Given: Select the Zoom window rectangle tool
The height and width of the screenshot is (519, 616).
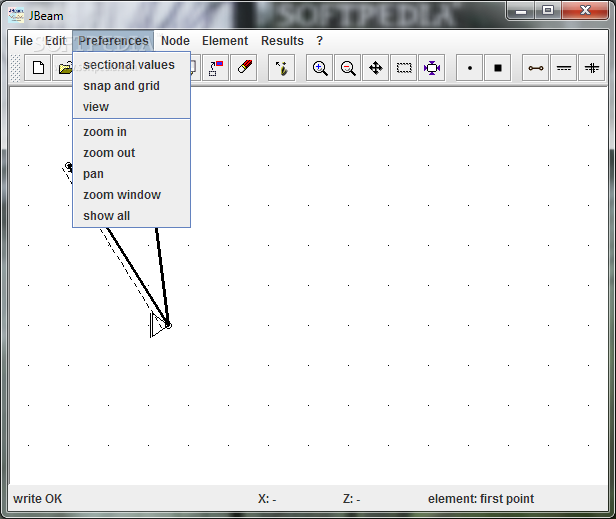Looking at the screenshot, I should point(404,68).
